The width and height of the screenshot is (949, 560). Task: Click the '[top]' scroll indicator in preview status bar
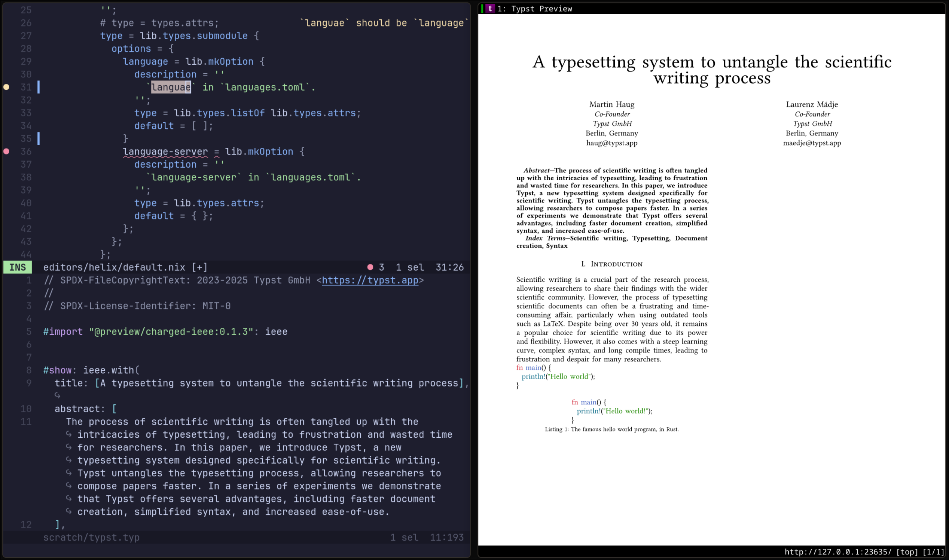907,552
